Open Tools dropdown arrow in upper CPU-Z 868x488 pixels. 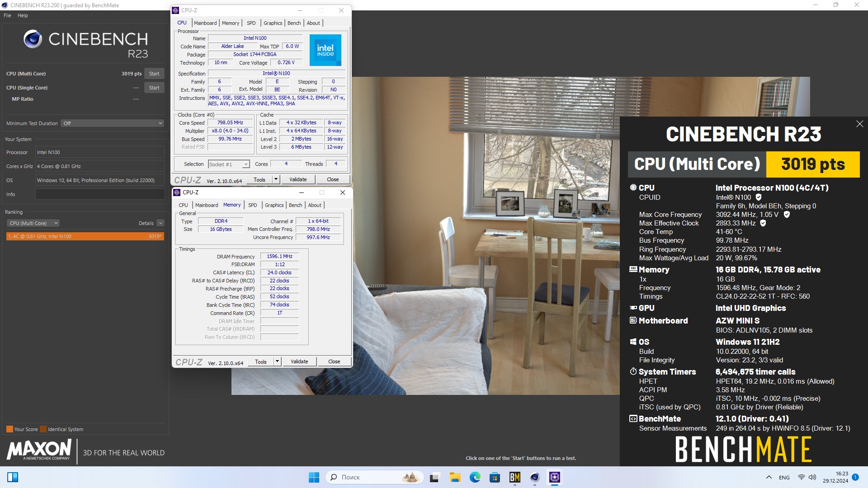[x=276, y=179]
